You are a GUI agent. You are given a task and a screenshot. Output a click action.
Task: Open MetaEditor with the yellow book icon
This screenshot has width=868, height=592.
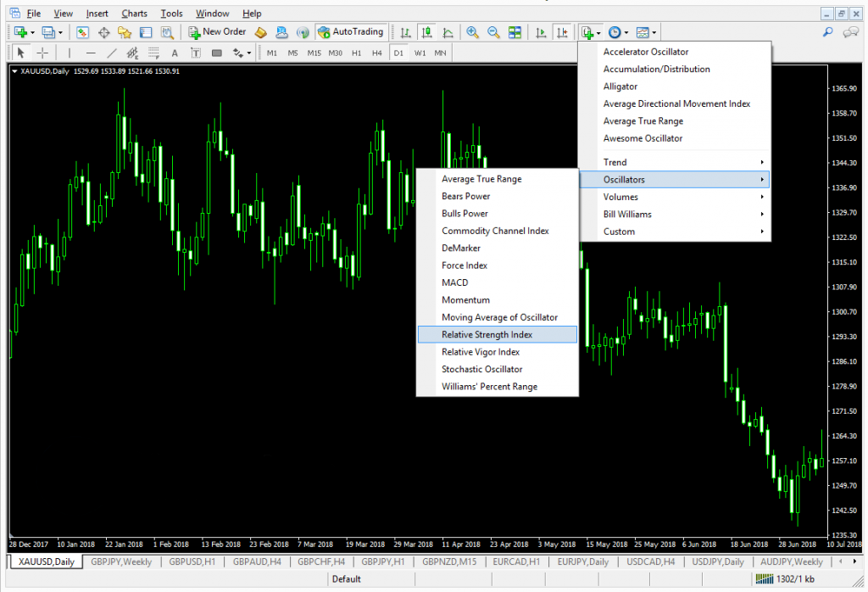[x=261, y=33]
